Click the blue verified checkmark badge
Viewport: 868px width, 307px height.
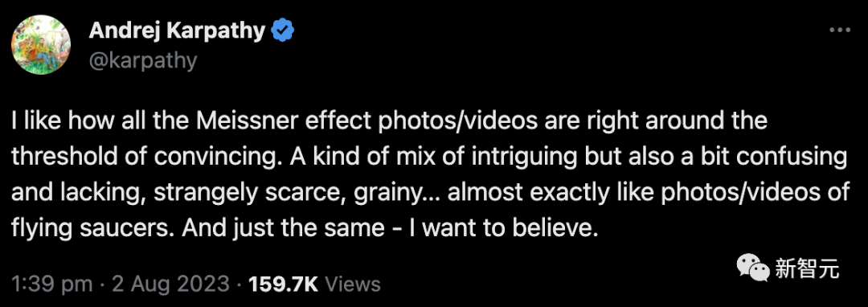(x=282, y=31)
